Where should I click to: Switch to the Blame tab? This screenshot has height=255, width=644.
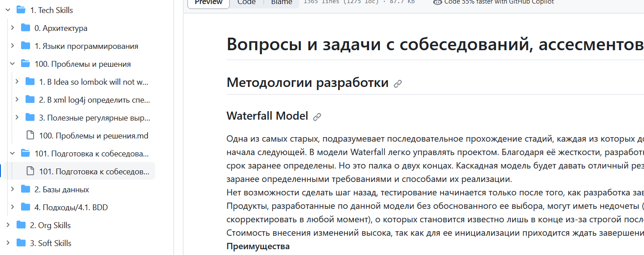[282, 3]
